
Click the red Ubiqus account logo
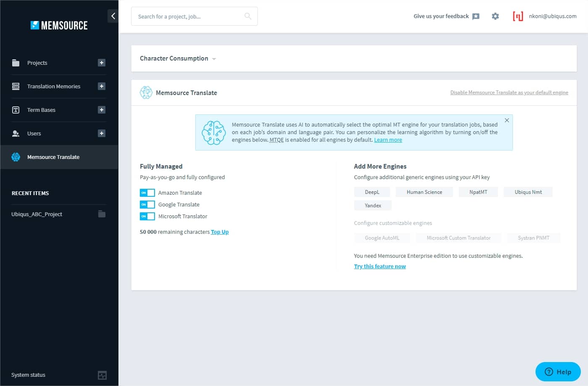click(518, 16)
